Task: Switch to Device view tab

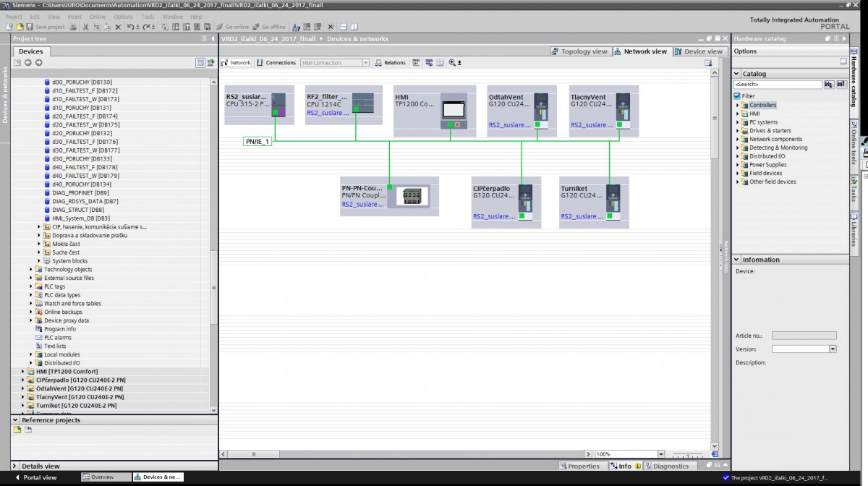Action: [699, 51]
